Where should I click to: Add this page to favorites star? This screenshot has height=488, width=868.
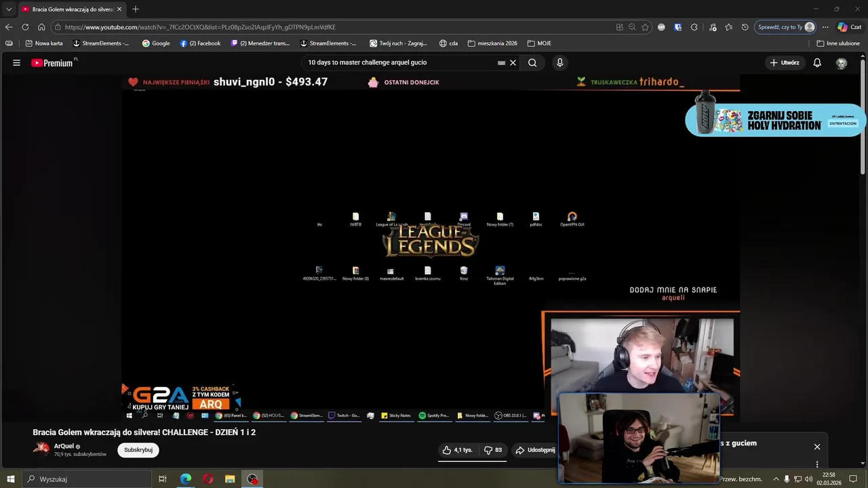click(x=645, y=27)
